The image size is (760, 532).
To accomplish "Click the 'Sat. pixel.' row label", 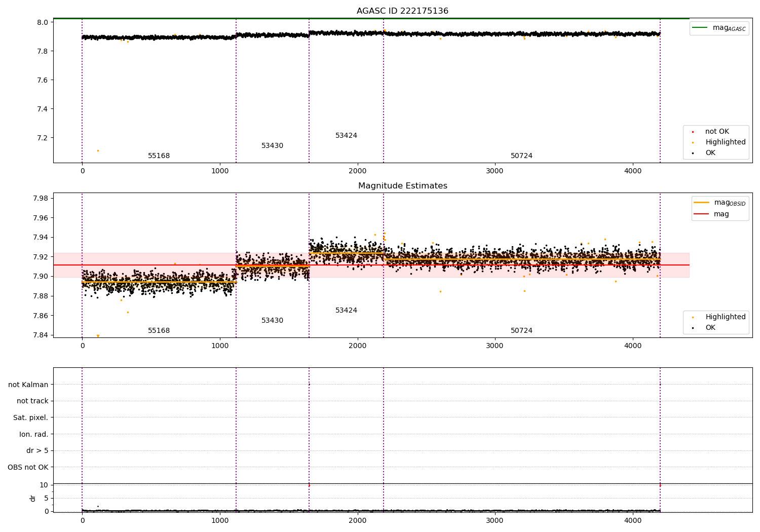I will (30, 417).
